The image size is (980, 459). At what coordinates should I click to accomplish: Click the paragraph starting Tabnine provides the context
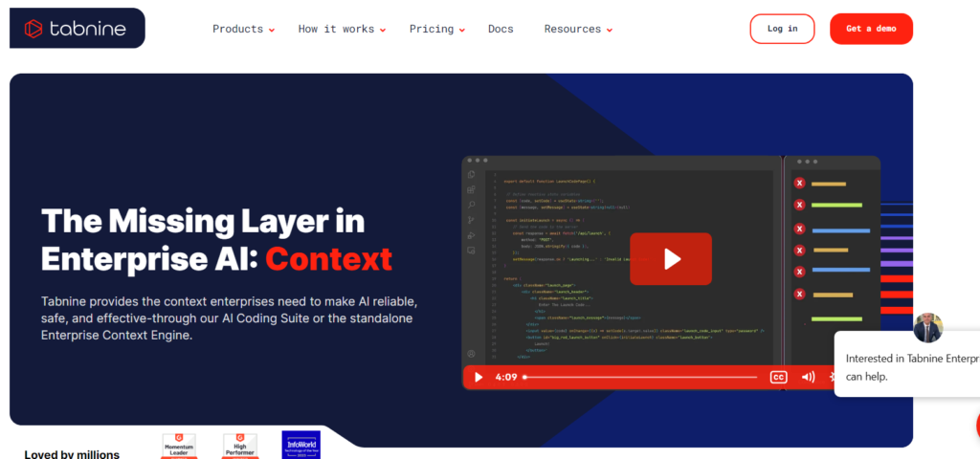point(229,318)
